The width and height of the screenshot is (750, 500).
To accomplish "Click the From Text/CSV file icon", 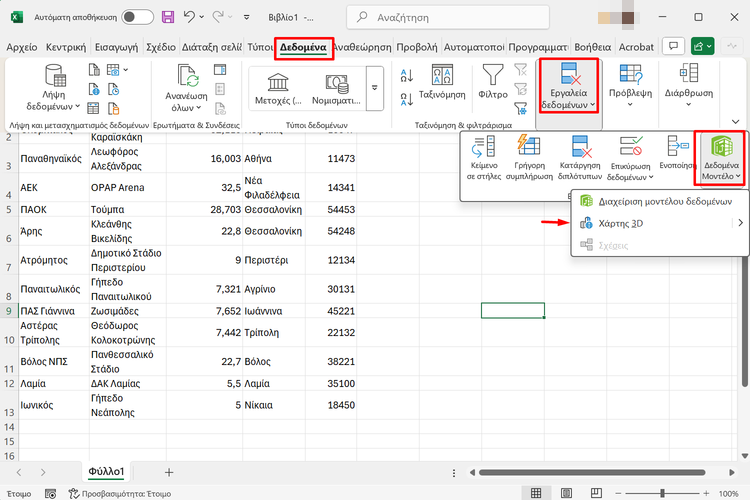I will tap(94, 70).
